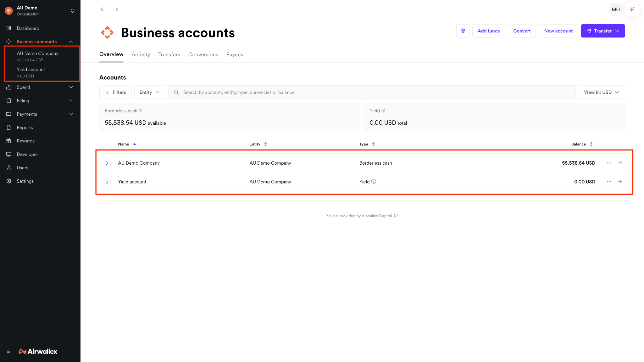Open the Dashboard icon in sidebar
This screenshot has width=644, height=362.
click(x=9, y=28)
